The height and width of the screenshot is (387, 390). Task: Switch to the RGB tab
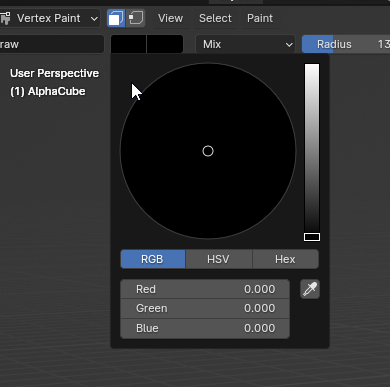[x=153, y=259]
